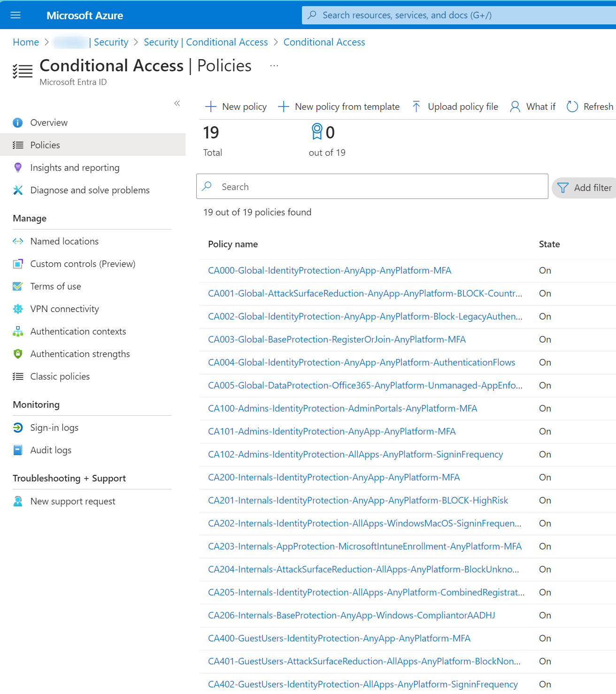Open the last Conditional Access breadcrumb
Viewport: 616px width, 694px height.
(x=324, y=42)
